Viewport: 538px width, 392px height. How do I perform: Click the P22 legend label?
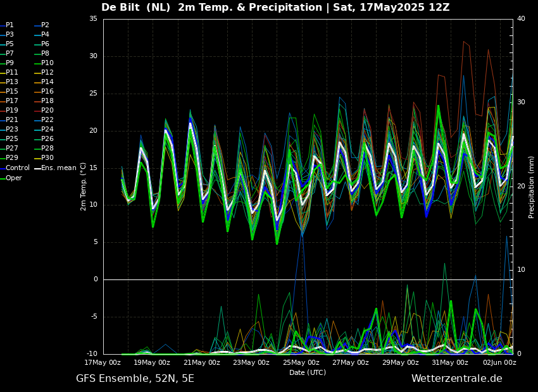tap(47, 120)
